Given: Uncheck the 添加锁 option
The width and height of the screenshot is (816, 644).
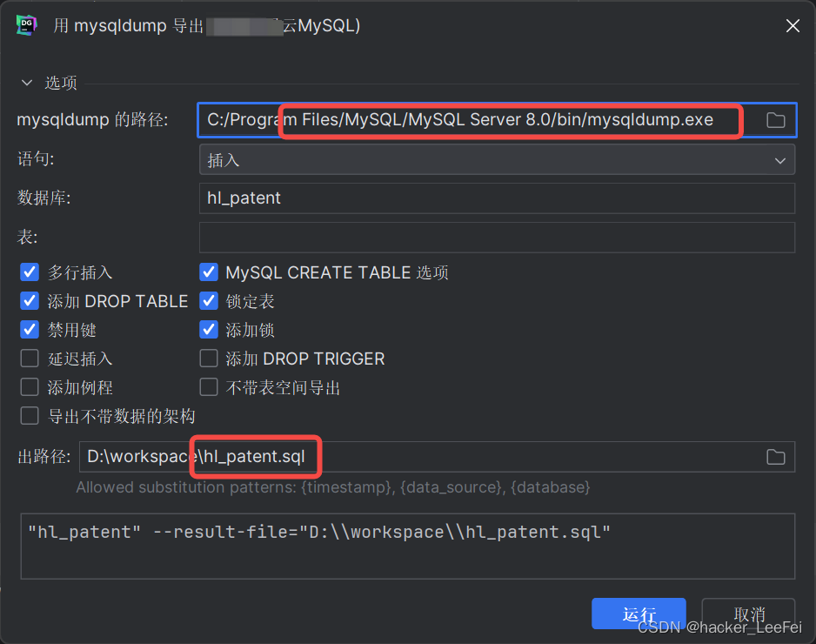Looking at the screenshot, I should [x=209, y=329].
